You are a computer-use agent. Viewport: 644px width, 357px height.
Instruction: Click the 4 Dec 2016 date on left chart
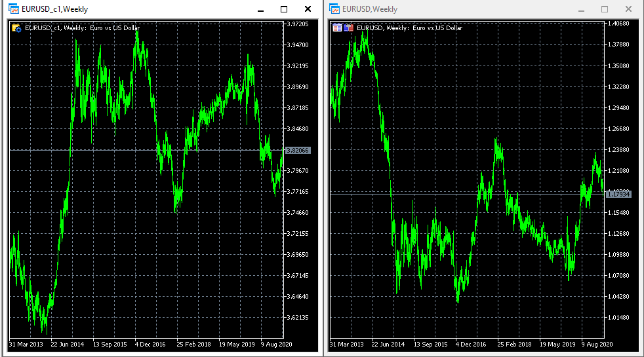click(150, 345)
